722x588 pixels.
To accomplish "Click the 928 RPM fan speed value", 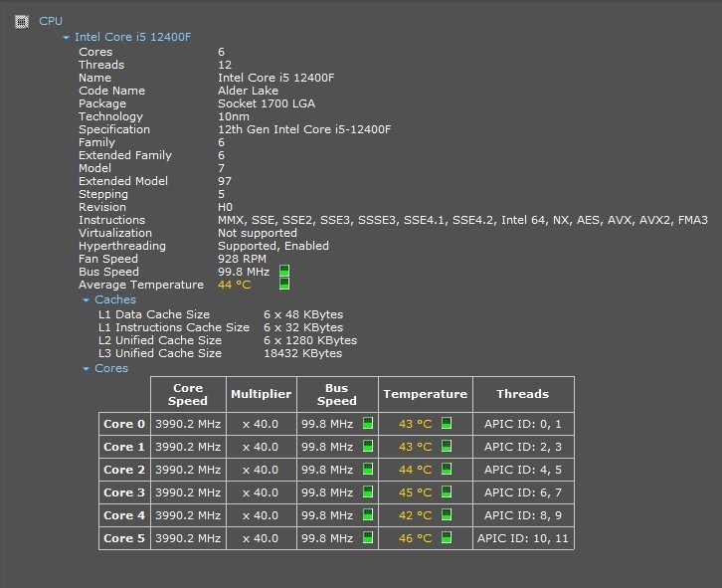I will tap(243, 259).
